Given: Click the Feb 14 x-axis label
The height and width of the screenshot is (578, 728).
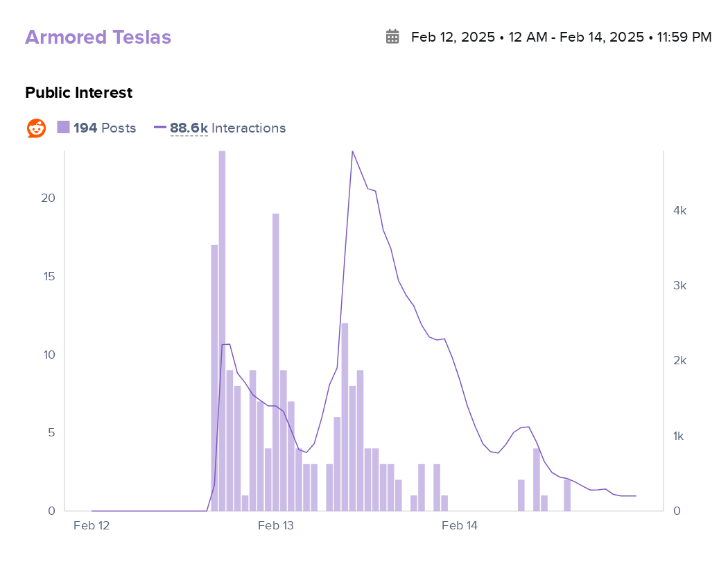Looking at the screenshot, I should [x=460, y=526].
